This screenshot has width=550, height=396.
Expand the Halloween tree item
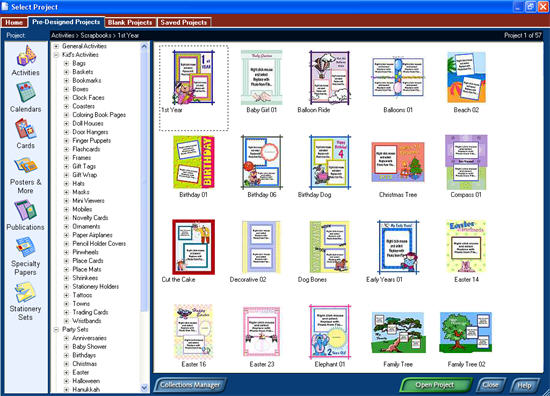pos(66,381)
